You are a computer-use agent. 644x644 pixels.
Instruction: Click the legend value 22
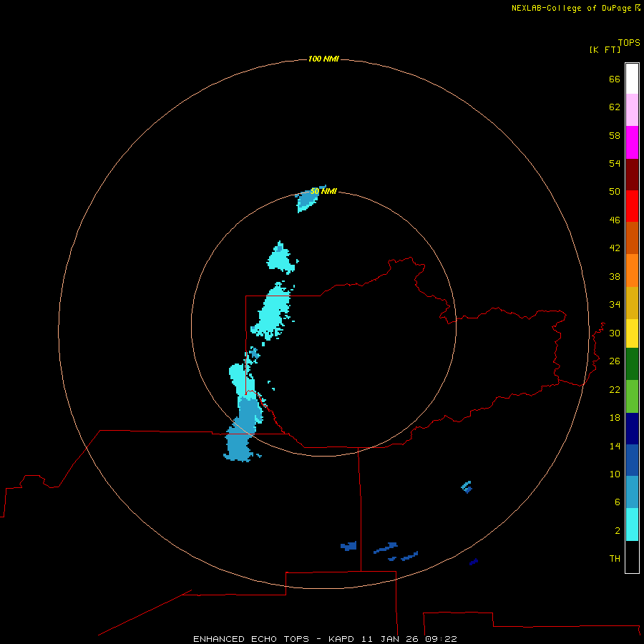point(615,390)
